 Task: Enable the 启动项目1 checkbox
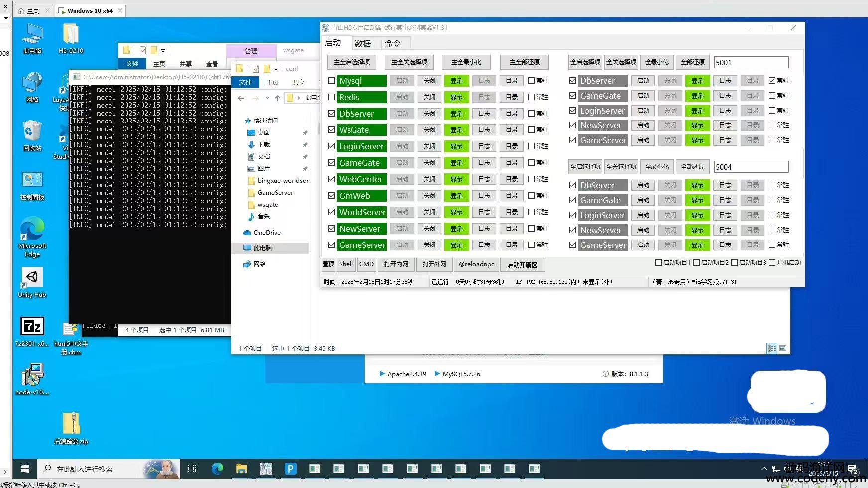(x=658, y=263)
